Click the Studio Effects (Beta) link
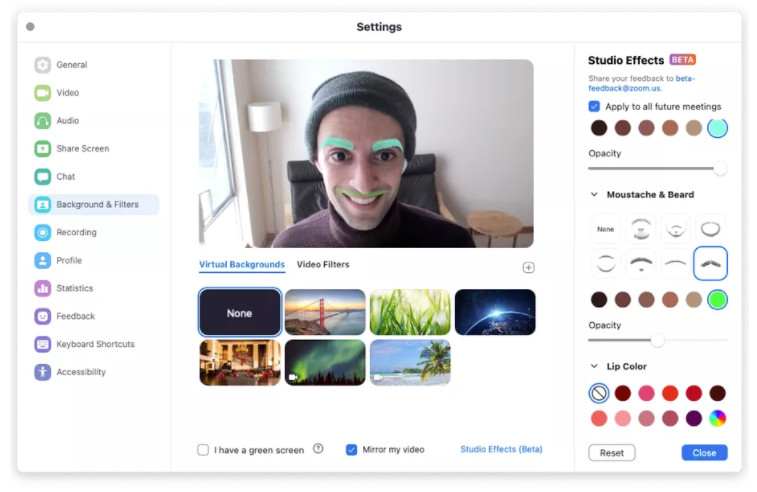Viewport: 757px width, 492px height. pos(501,450)
